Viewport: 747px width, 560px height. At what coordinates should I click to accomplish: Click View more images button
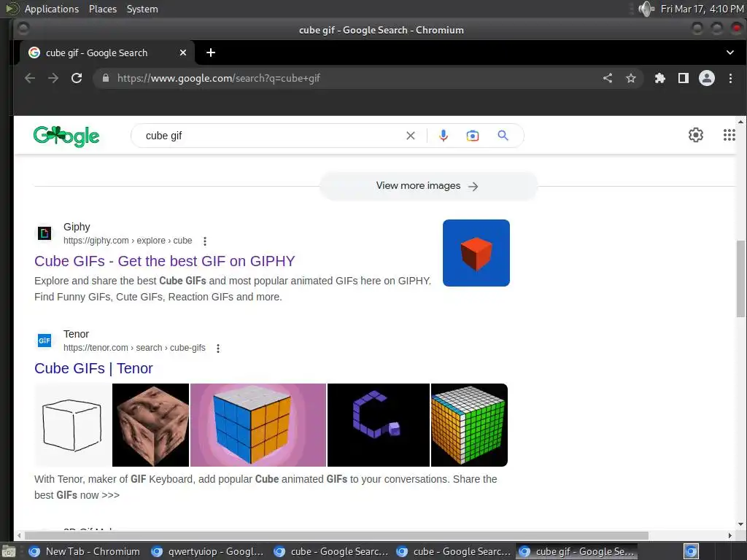click(x=427, y=186)
